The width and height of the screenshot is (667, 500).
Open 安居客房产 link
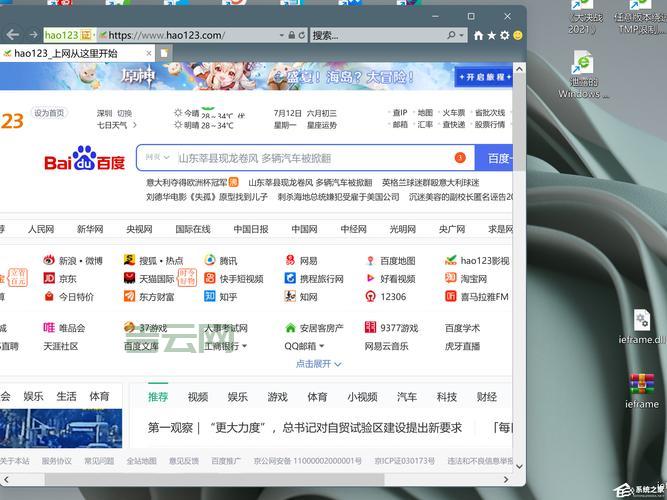click(x=314, y=328)
